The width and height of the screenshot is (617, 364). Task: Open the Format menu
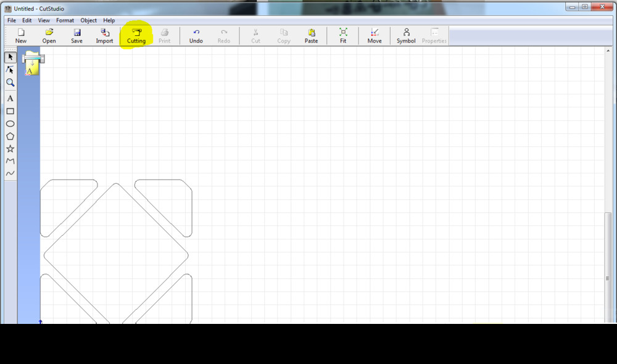65,20
